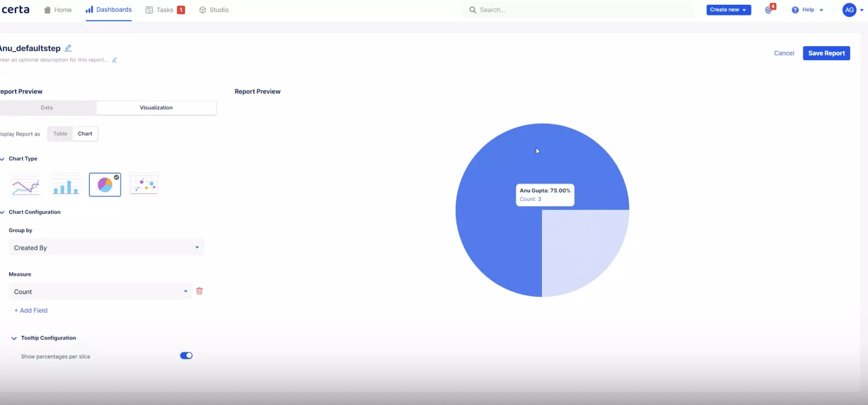
Task: Select the bar chart type
Action: [65, 184]
